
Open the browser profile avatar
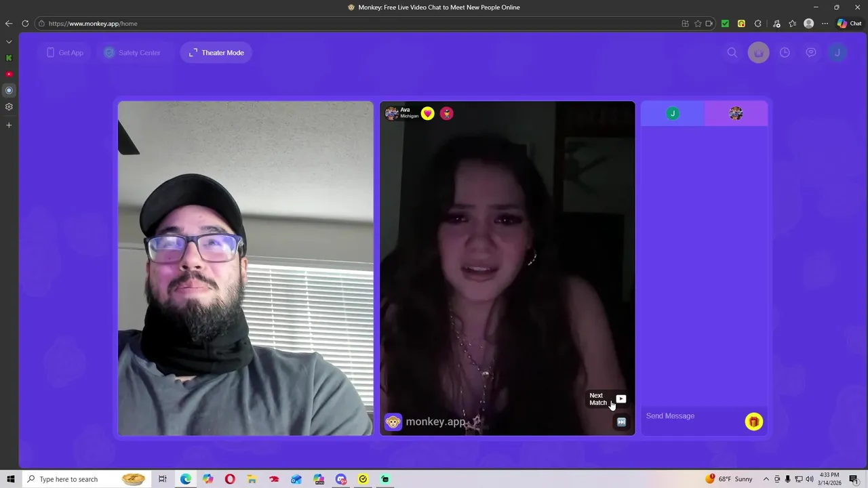point(808,24)
